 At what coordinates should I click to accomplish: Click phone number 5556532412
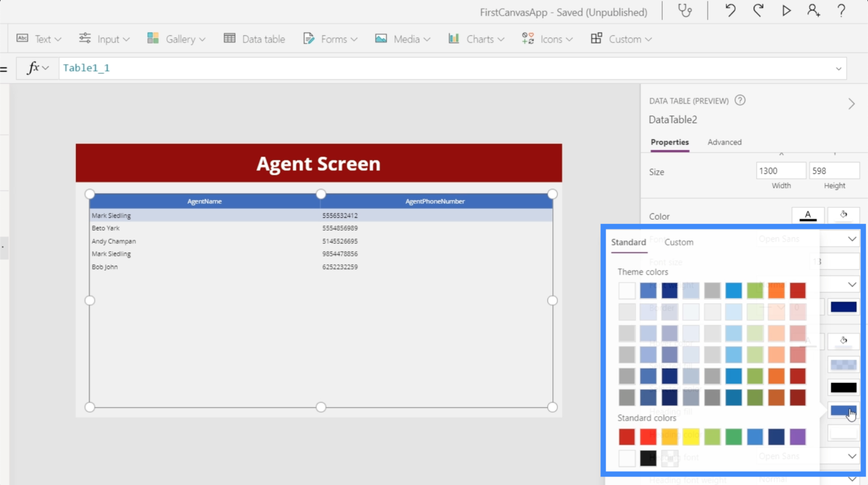340,216
